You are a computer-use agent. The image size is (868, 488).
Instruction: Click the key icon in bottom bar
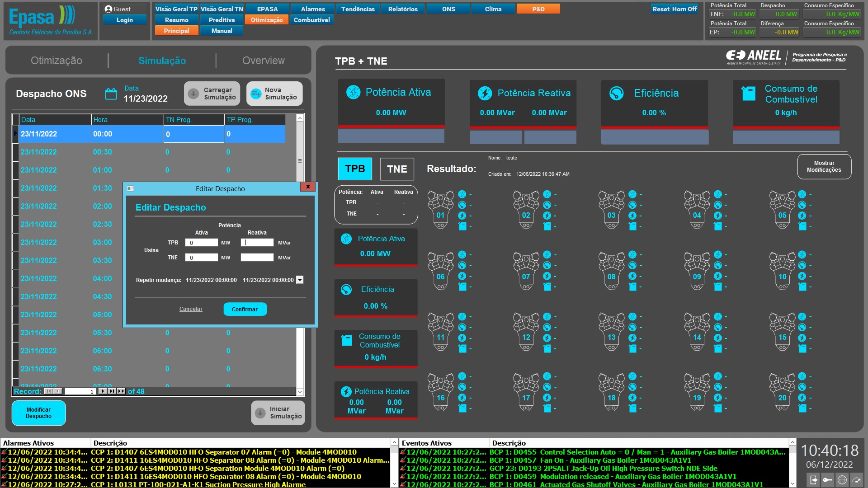828,480
